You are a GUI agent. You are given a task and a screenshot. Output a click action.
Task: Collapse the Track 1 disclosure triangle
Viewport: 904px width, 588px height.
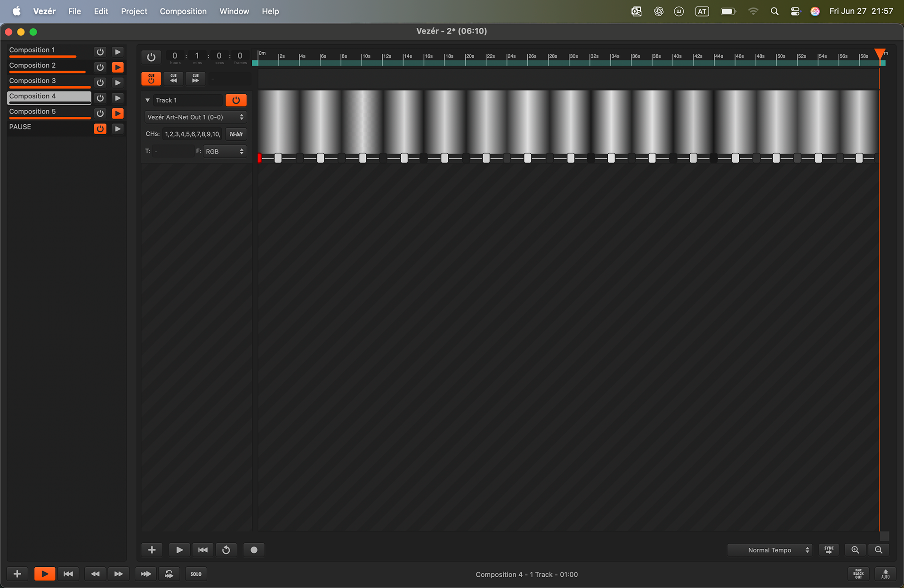click(148, 100)
